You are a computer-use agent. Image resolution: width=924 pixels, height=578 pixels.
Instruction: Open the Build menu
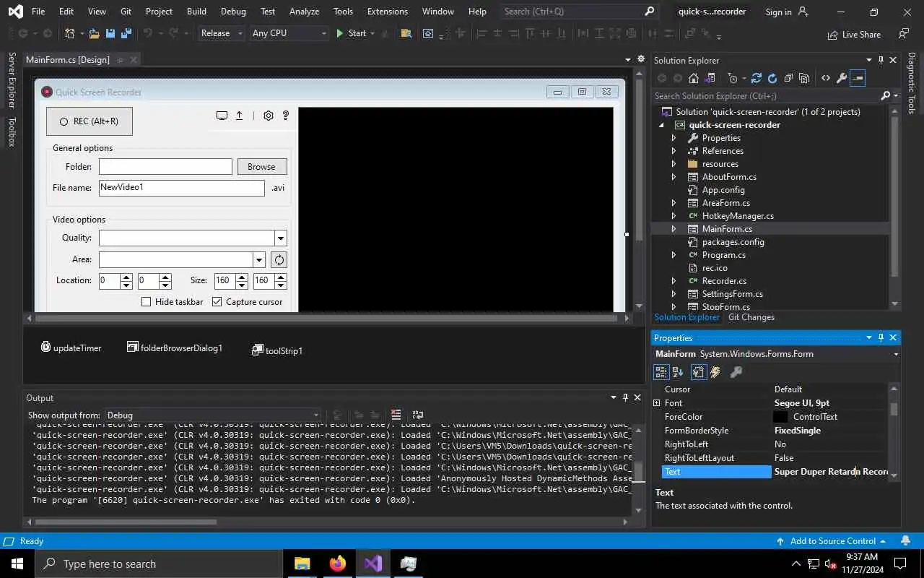coord(196,12)
